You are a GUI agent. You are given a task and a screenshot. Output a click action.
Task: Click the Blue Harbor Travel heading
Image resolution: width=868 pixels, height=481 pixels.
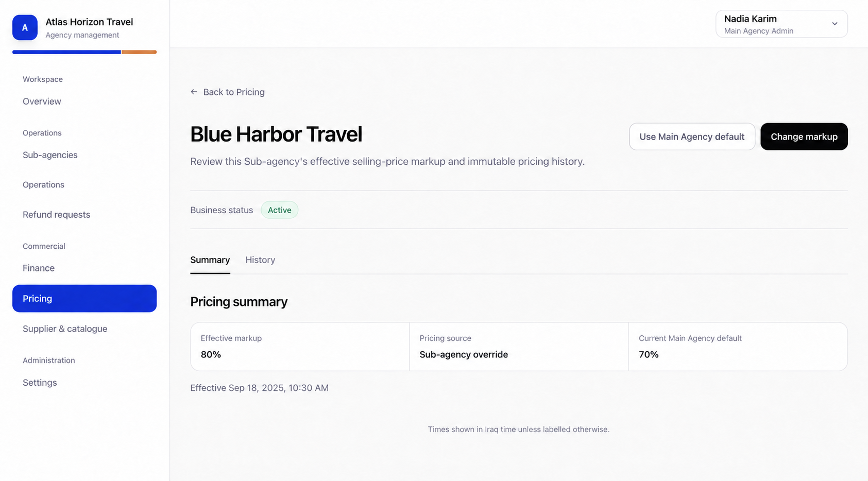(x=276, y=134)
